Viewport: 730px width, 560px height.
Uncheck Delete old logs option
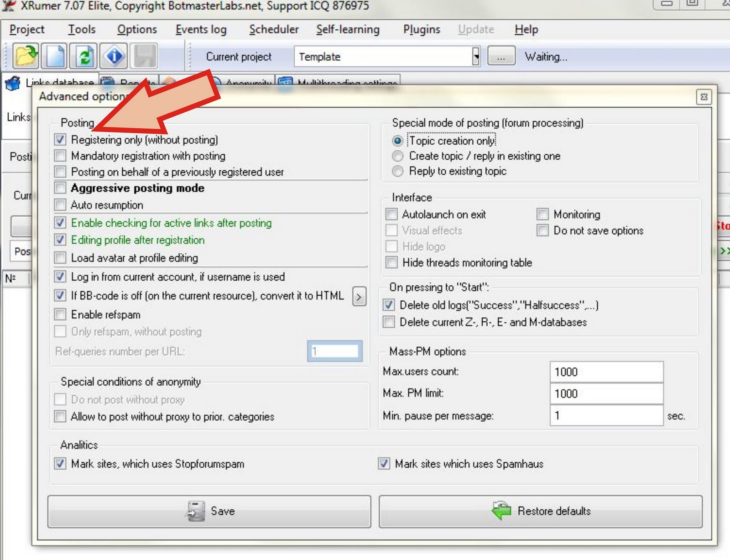point(389,305)
